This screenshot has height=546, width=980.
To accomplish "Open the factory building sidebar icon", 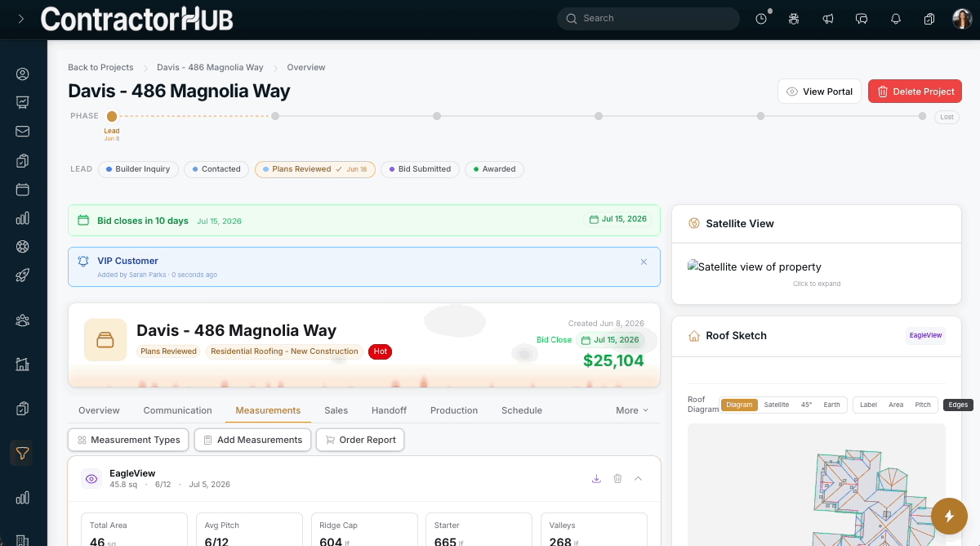I will (x=23, y=364).
